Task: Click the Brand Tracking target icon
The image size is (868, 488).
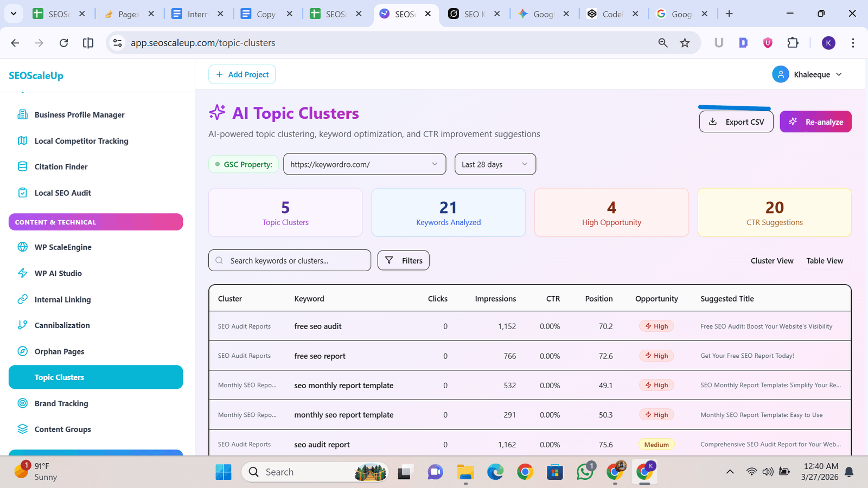Action: point(22,403)
